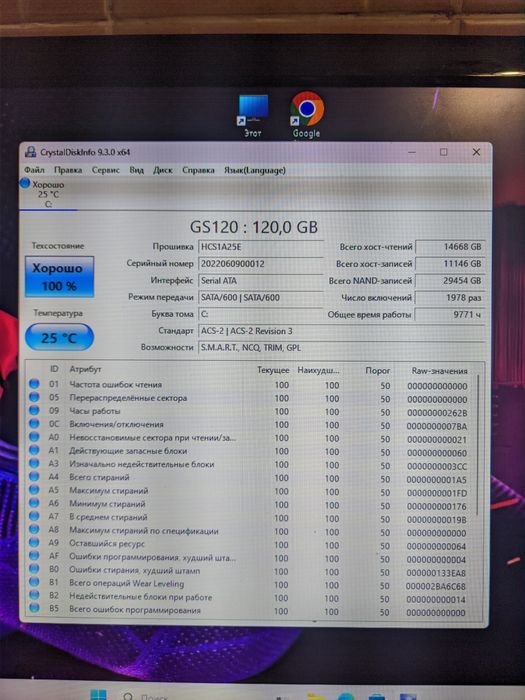The height and width of the screenshot is (700, 525).
Task: Click the blue status icon for attribute A0
Action: pos(34,437)
